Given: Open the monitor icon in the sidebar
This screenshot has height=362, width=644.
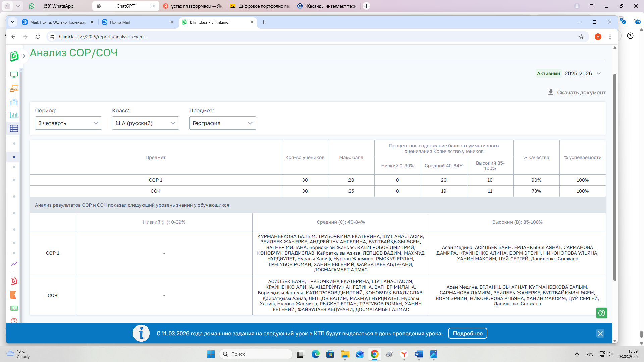Looking at the screenshot, I should [x=14, y=75].
